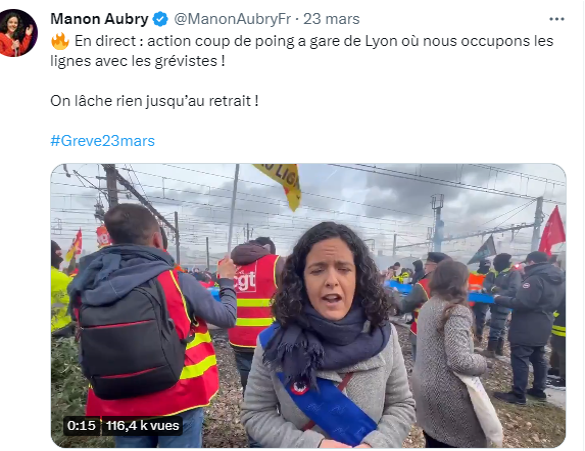Click the tweet text mentioning gare de Lyon

coord(302,51)
